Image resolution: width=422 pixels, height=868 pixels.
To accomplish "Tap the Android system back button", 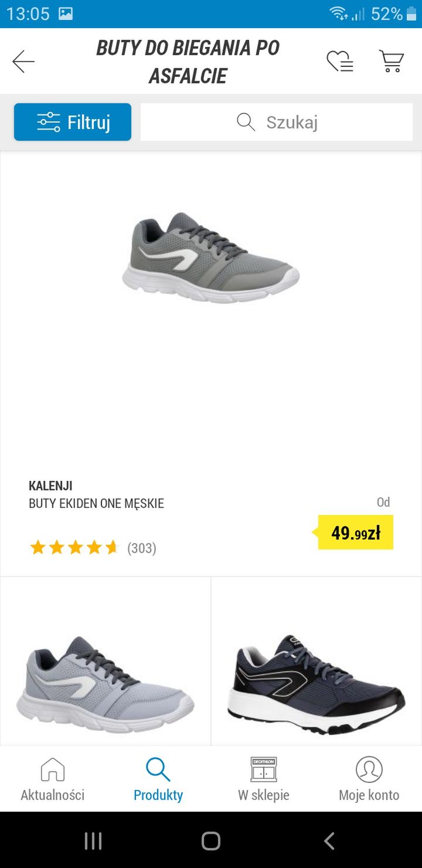I will (x=329, y=840).
